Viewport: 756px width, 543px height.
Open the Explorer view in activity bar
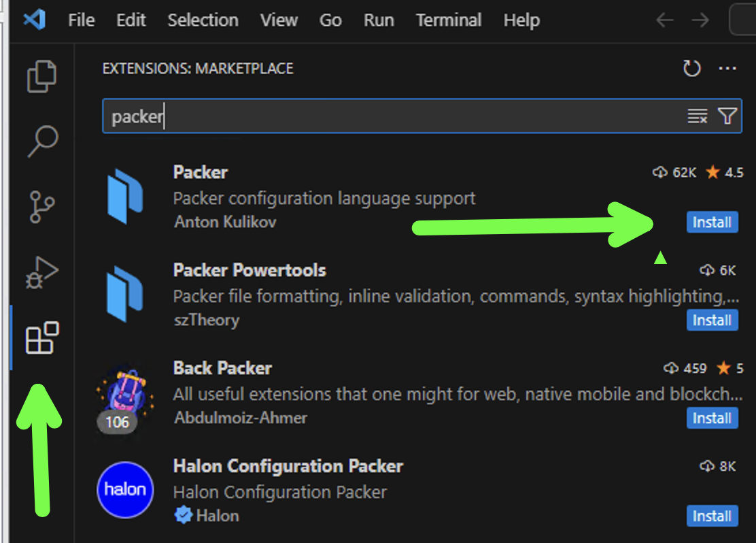42,76
